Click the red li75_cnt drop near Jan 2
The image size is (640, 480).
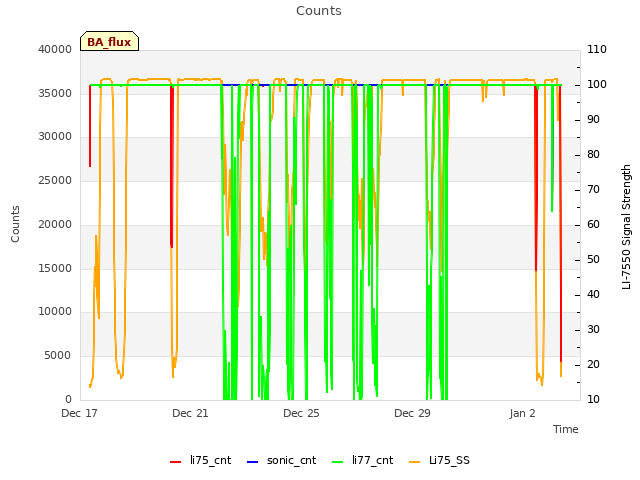pos(536,178)
